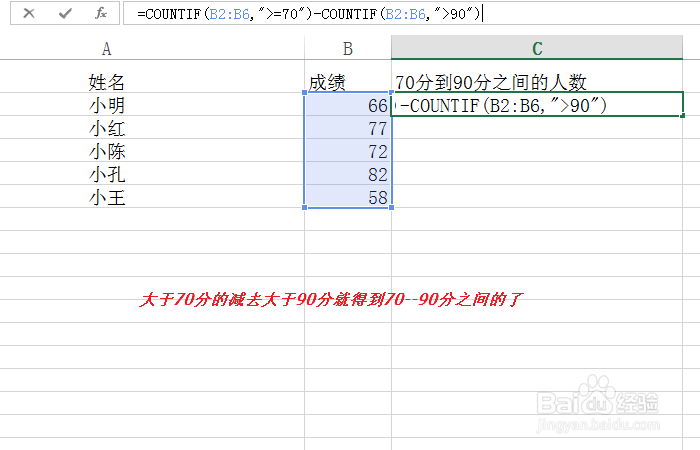The height and width of the screenshot is (450, 700).
Task: Click the score cell 66
Action: pos(348,104)
